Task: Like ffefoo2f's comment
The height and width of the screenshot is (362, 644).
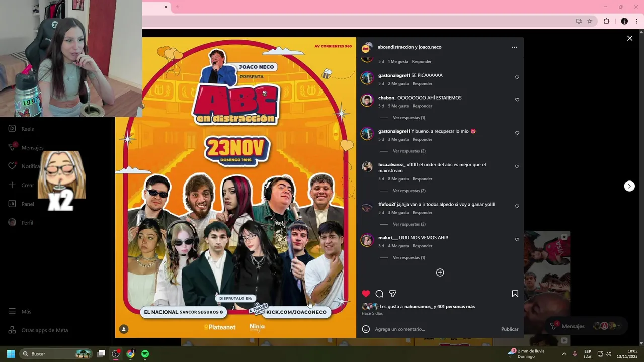Action: tap(517, 206)
